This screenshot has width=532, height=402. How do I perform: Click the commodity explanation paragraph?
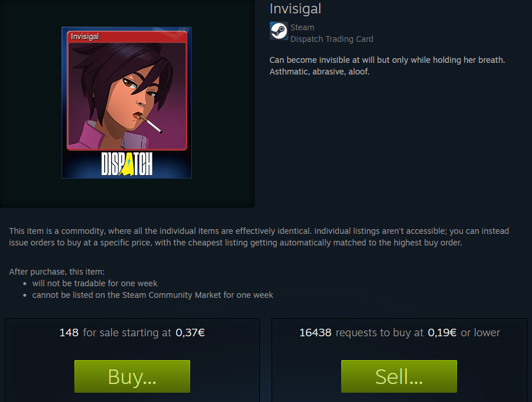(x=259, y=237)
